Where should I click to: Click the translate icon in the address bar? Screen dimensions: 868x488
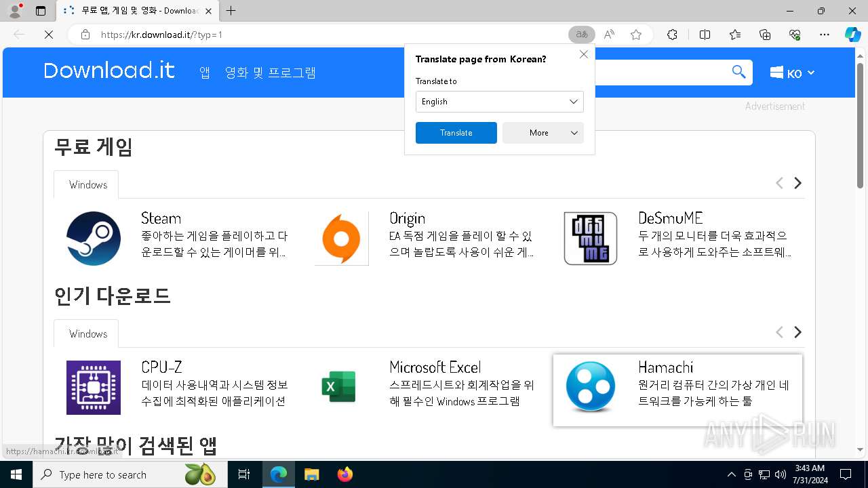point(582,35)
